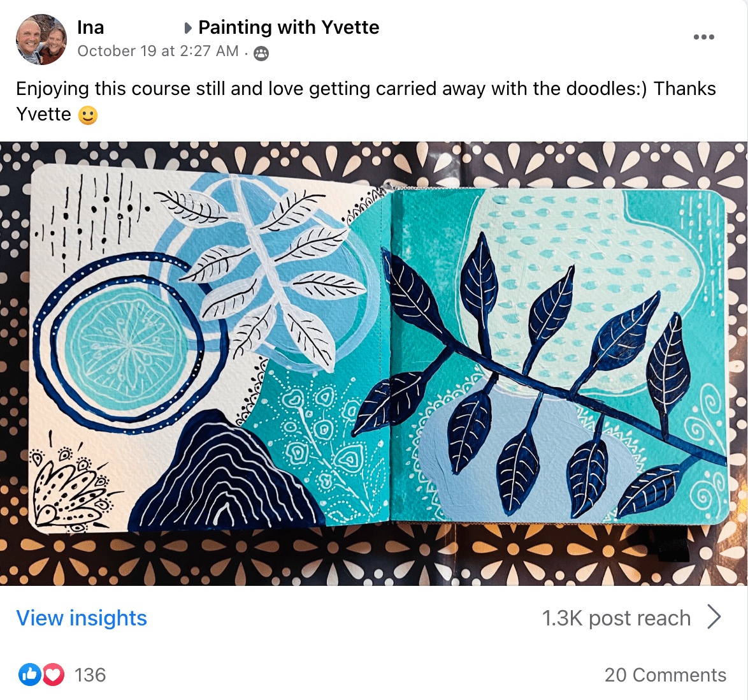Click the smiley emoji in the caption
Viewport: 748px width, 700px height.
coord(88,115)
